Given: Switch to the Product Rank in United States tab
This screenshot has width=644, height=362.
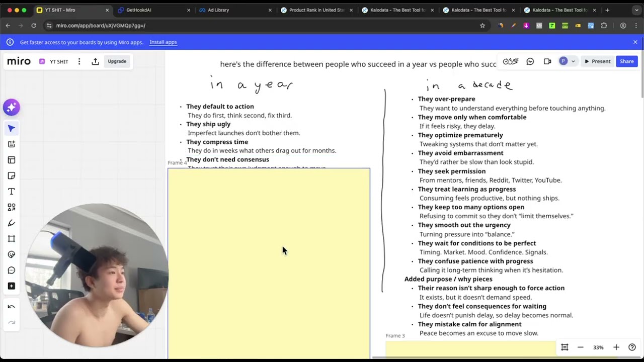Looking at the screenshot, I should click(316, 10).
